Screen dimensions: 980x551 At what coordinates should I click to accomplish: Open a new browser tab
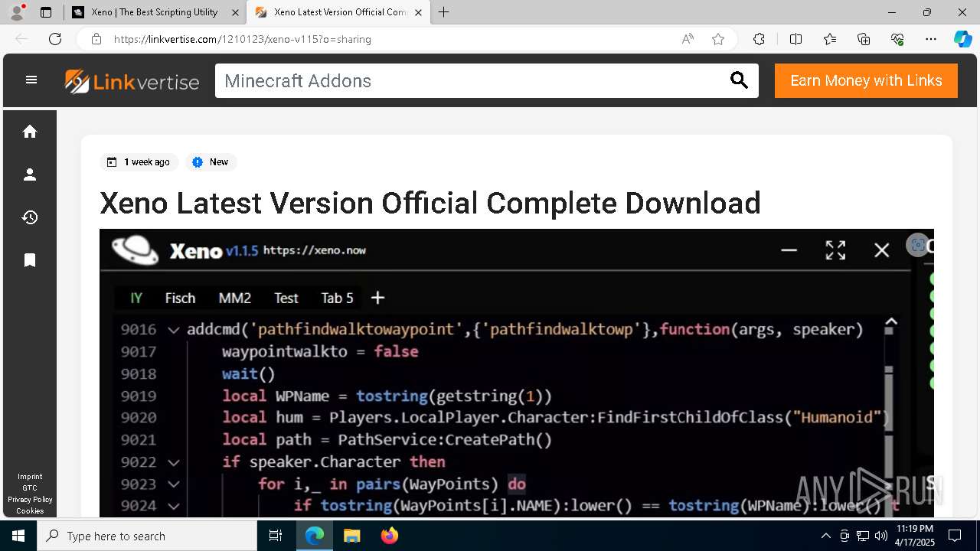tap(443, 12)
